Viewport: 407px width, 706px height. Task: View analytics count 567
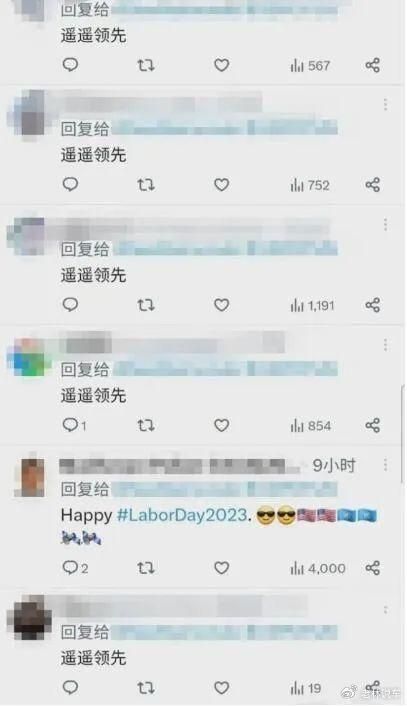[310, 66]
